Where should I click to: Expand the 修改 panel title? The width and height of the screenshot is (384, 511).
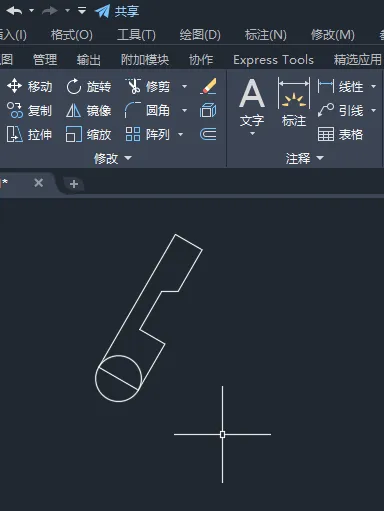point(113,158)
